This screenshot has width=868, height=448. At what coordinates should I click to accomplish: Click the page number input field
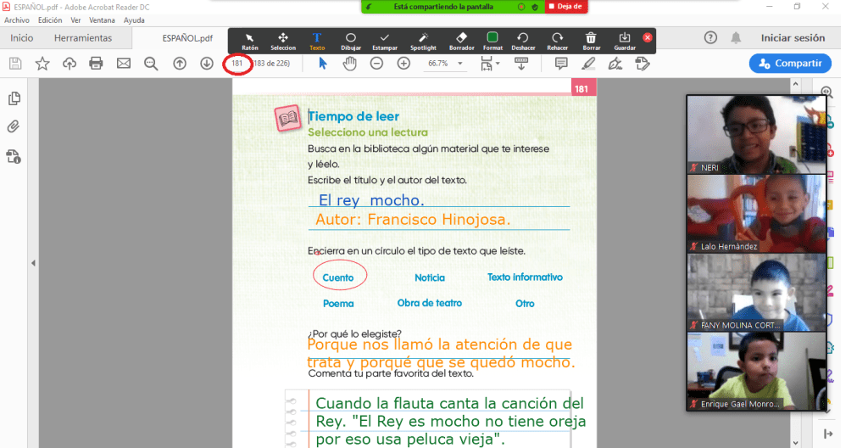click(x=237, y=64)
